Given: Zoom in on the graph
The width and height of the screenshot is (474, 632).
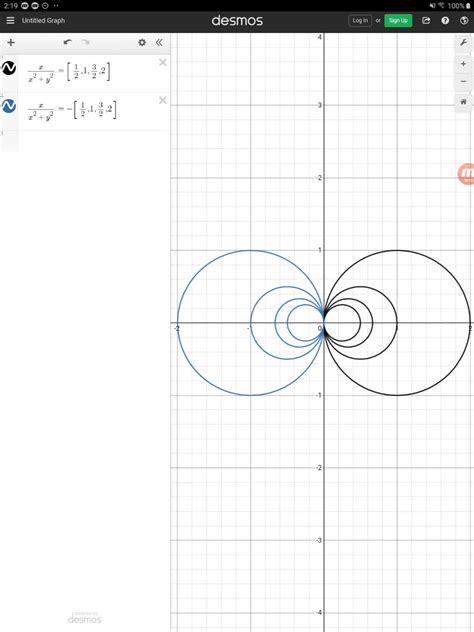Looking at the screenshot, I should click(464, 64).
